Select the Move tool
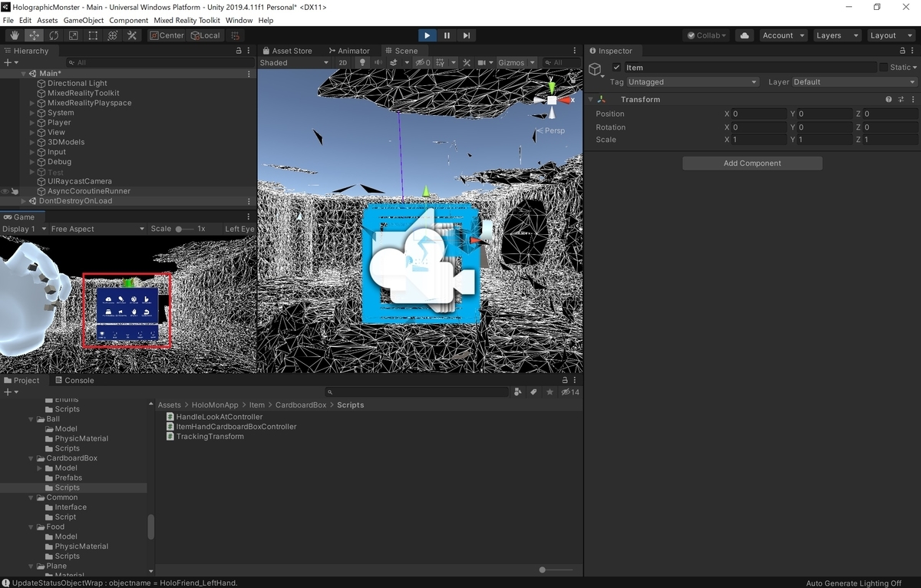The image size is (921, 588). 35,35
